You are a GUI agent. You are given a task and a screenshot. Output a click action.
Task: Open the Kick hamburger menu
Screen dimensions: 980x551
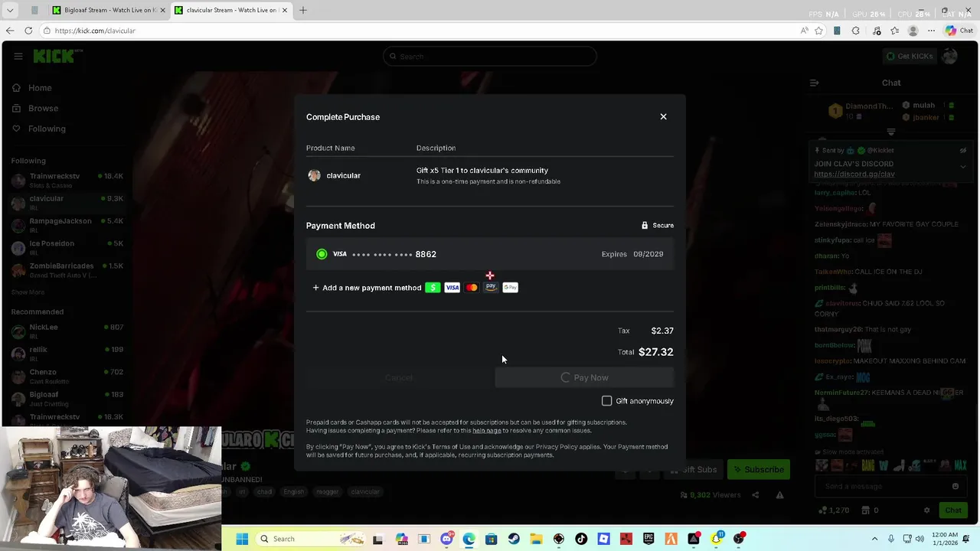point(18,56)
